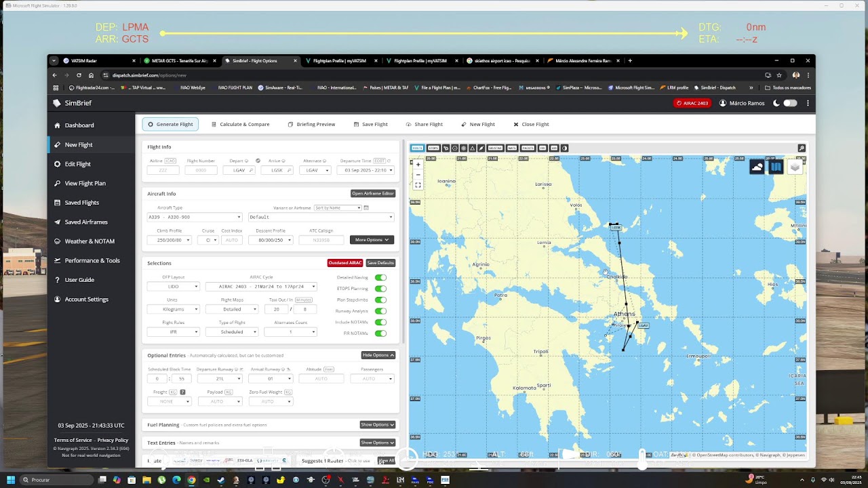The width and height of the screenshot is (868, 488).
Task: Open the Márcio Ramos user menu
Action: point(742,103)
